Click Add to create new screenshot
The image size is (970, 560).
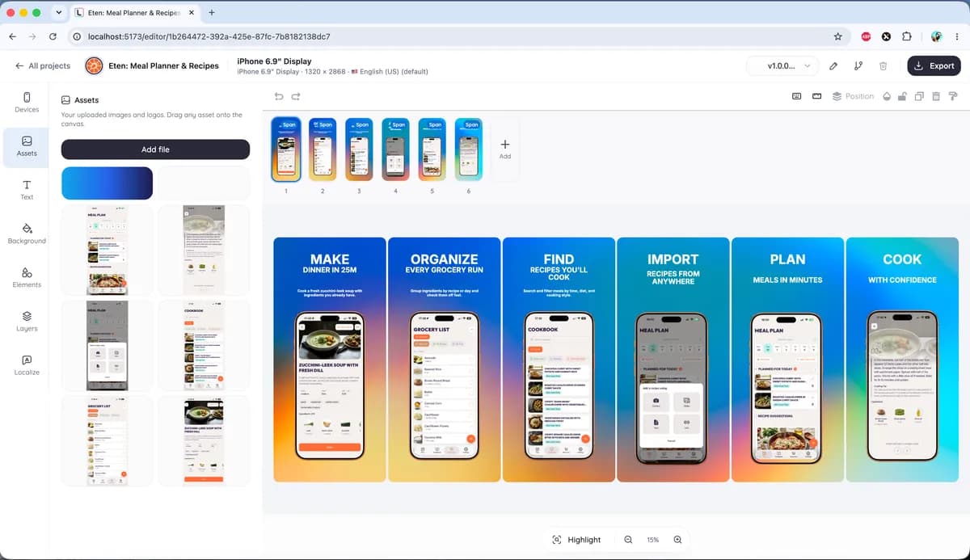[505, 149]
